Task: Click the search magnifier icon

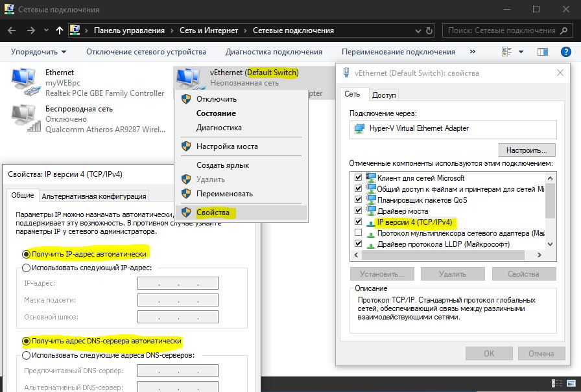Action: click(563, 30)
